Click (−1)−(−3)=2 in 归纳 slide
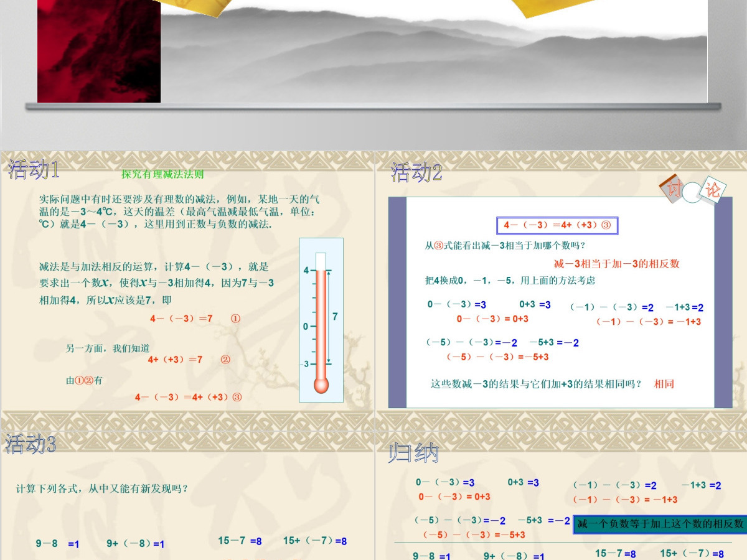Screen dimensions: 747x560 coord(614,486)
